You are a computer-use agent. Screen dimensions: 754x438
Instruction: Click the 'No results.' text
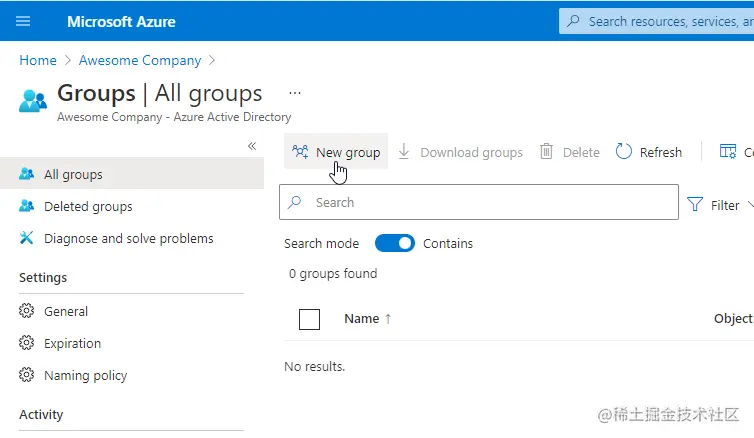click(x=314, y=366)
